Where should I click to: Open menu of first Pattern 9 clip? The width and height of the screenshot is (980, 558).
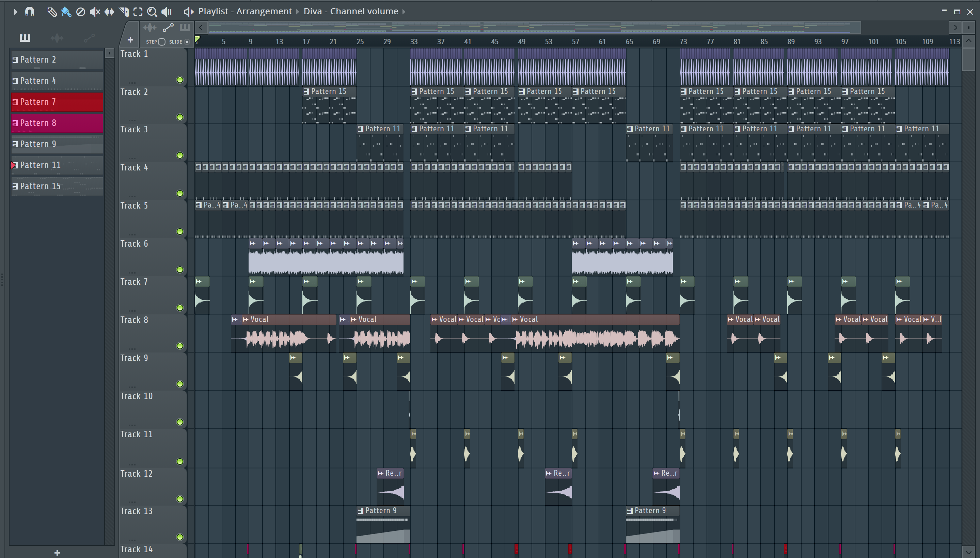361,511
